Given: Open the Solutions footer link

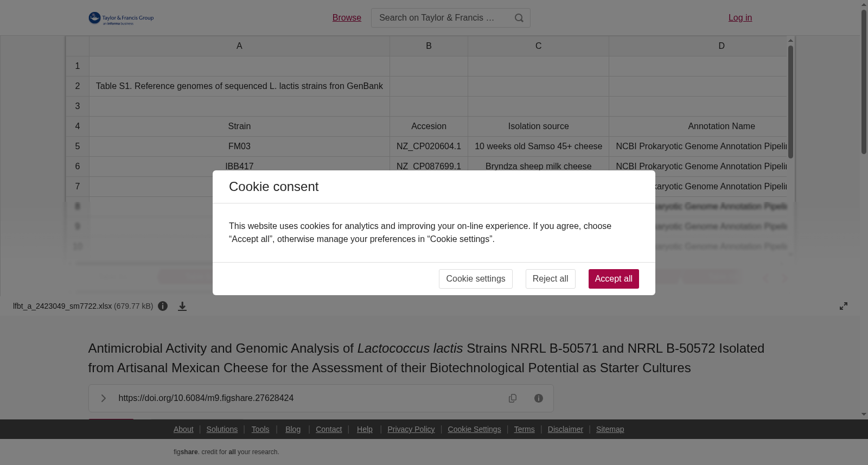Looking at the screenshot, I should point(222,429).
